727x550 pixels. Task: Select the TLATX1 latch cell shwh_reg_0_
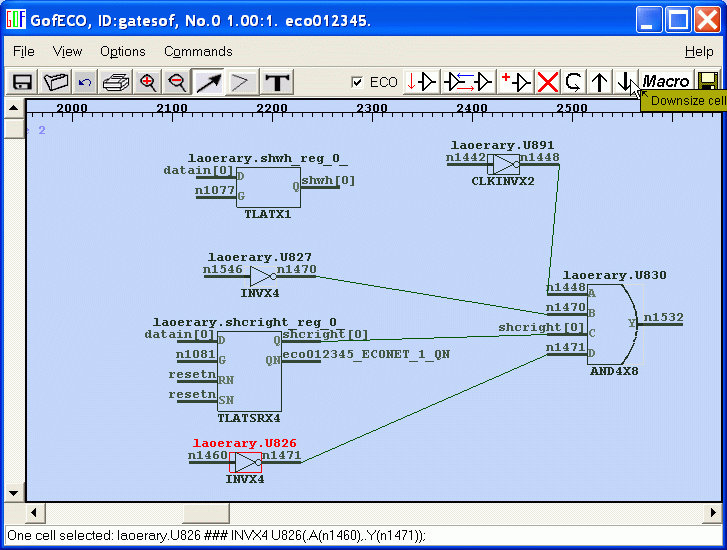pos(268,186)
